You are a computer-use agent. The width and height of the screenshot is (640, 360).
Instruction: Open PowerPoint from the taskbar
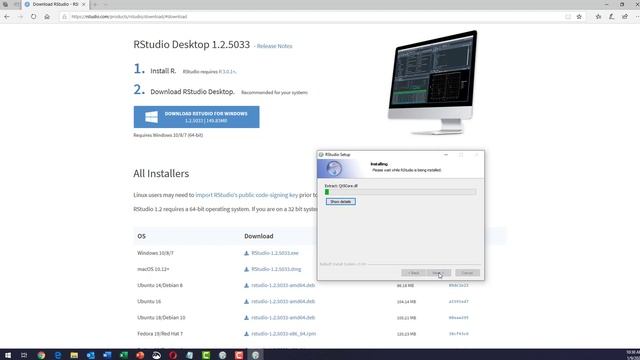click(140, 355)
